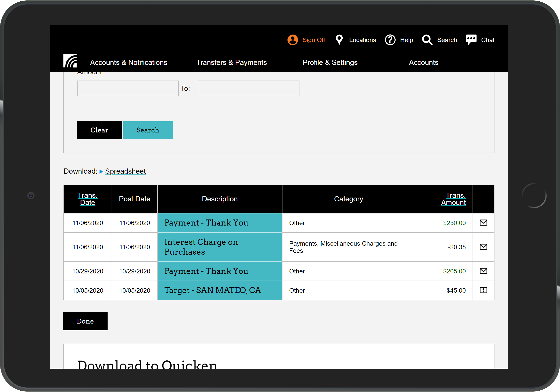The image size is (560, 392).
Task: Click Other category in Target row
Action: point(297,290)
